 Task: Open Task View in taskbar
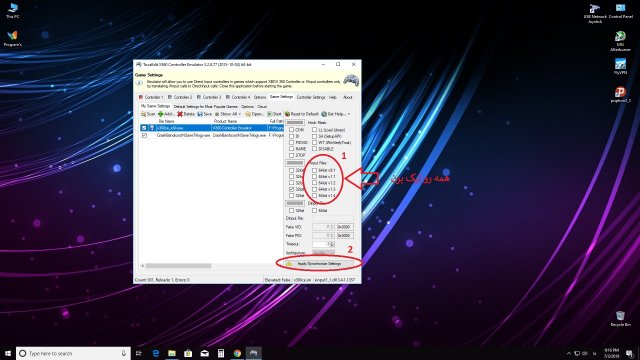139,353
